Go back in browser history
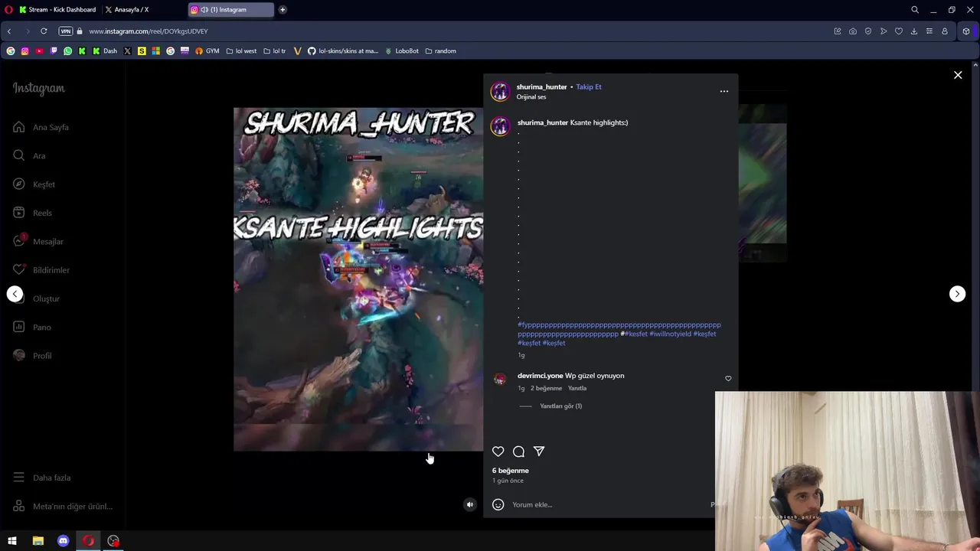 9,31
